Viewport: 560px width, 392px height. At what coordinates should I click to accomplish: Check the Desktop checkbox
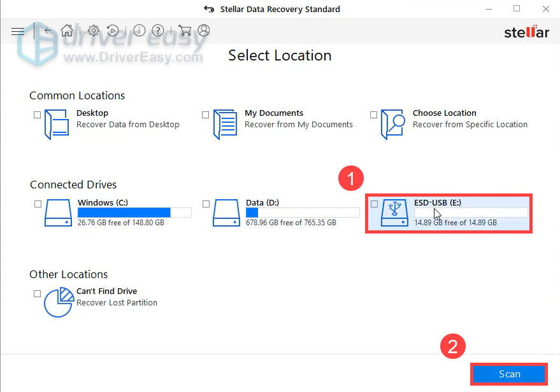pos(37,115)
